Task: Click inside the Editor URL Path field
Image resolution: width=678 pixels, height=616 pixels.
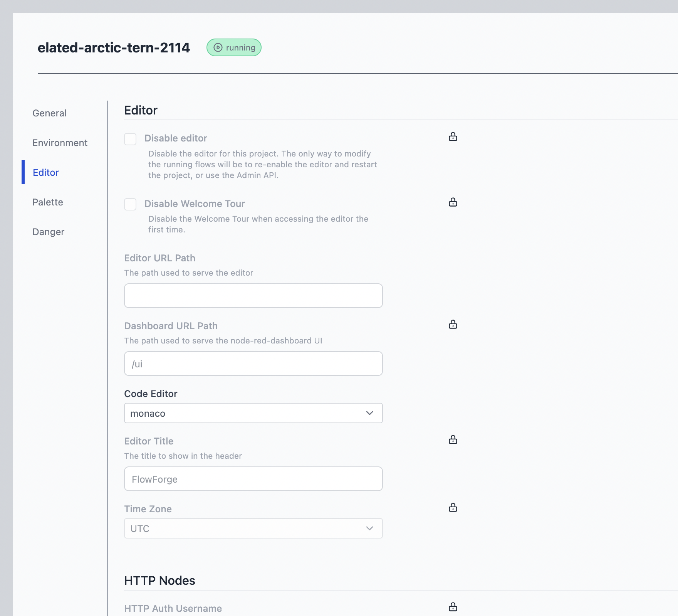Action: click(x=253, y=296)
